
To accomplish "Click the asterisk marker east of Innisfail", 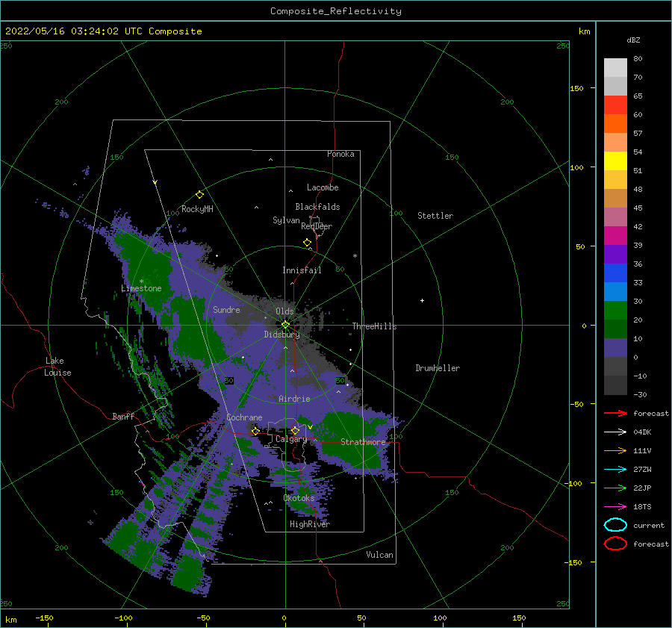I will point(355,256).
